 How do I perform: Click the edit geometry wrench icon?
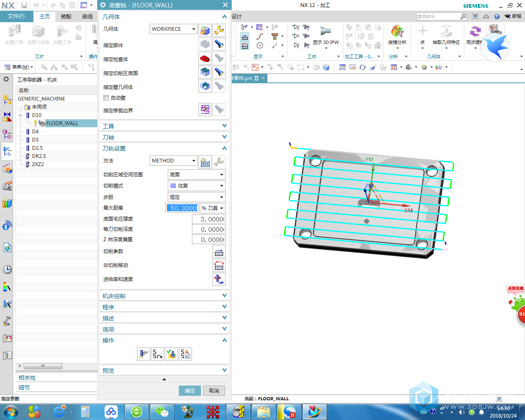(219, 30)
